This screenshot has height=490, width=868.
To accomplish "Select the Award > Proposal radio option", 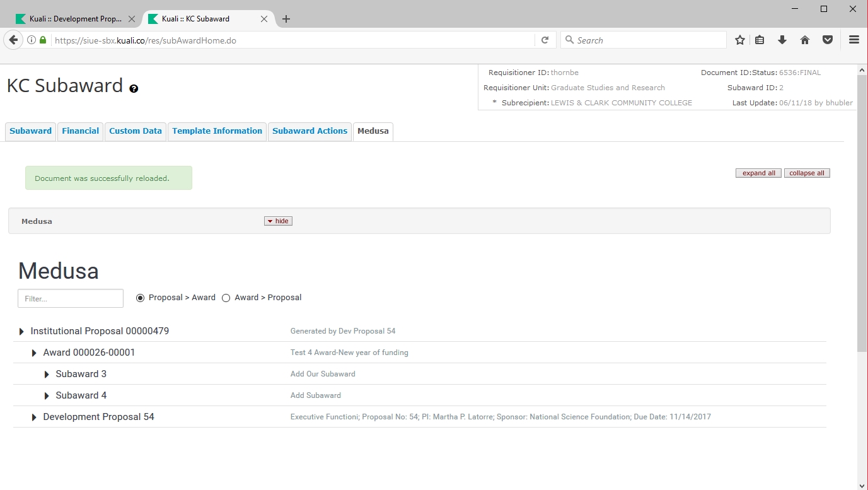I will click(226, 298).
